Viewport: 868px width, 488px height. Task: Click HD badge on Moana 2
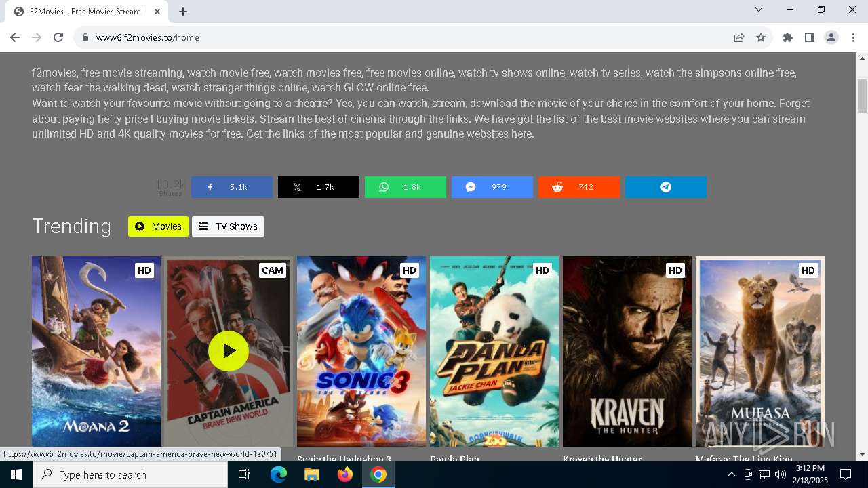coord(144,270)
